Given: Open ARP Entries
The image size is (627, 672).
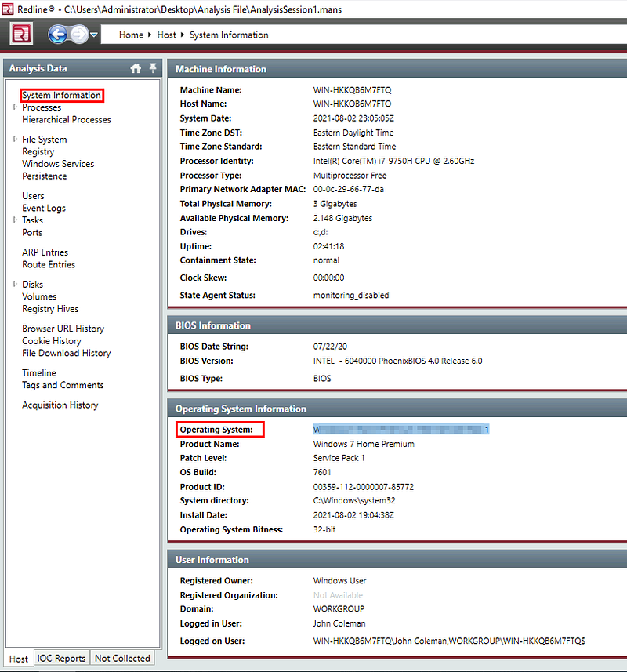Looking at the screenshot, I should (45, 252).
